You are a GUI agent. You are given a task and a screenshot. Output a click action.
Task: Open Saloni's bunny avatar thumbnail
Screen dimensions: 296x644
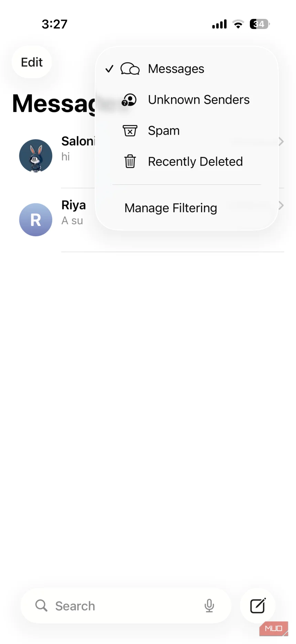(36, 156)
